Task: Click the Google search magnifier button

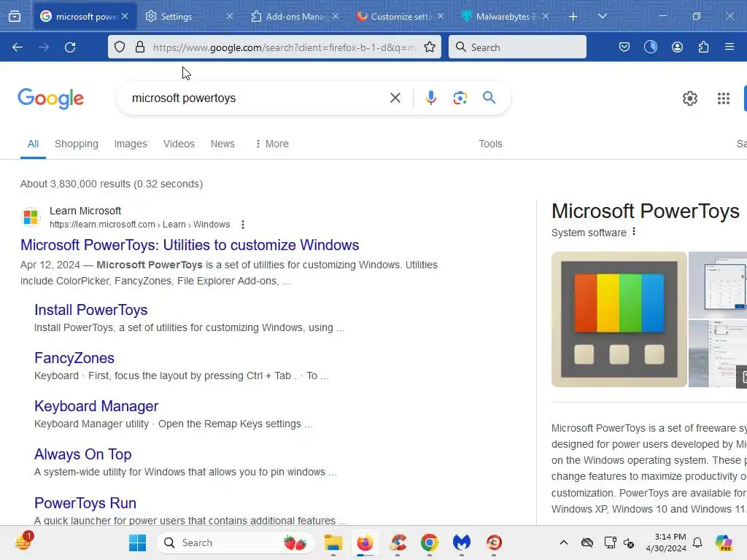Action: [x=489, y=98]
